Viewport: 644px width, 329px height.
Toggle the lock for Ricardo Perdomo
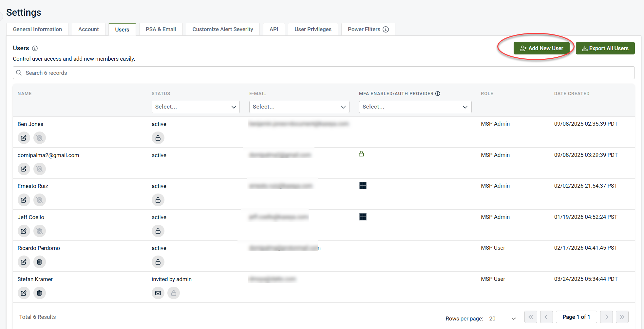coord(158,262)
